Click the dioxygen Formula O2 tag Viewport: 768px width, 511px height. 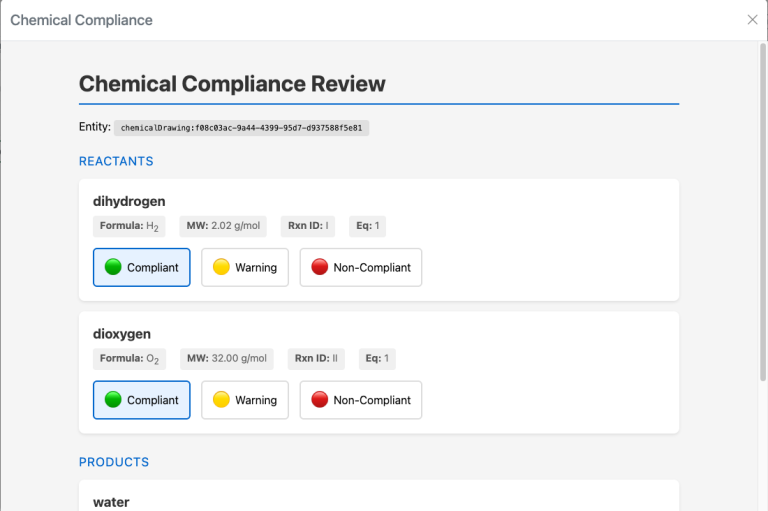[x=129, y=359]
